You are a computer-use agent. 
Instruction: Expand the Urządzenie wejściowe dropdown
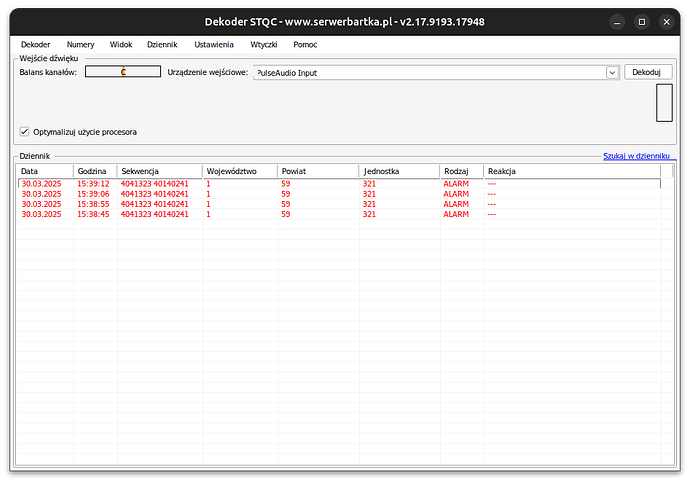610,72
